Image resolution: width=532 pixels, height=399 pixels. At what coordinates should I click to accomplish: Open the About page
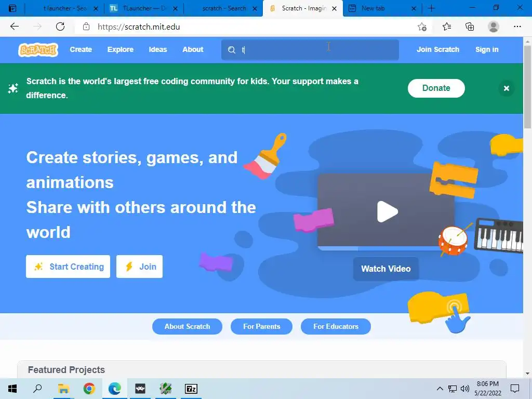coord(193,49)
